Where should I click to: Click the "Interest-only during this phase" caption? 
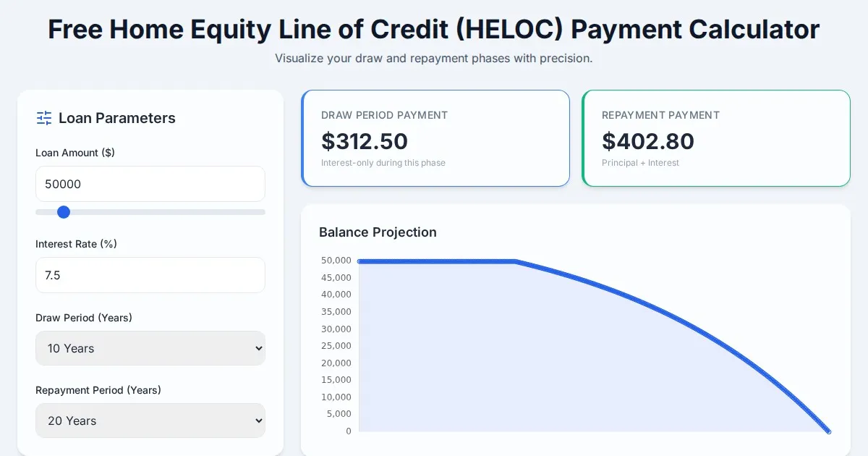[x=383, y=163]
